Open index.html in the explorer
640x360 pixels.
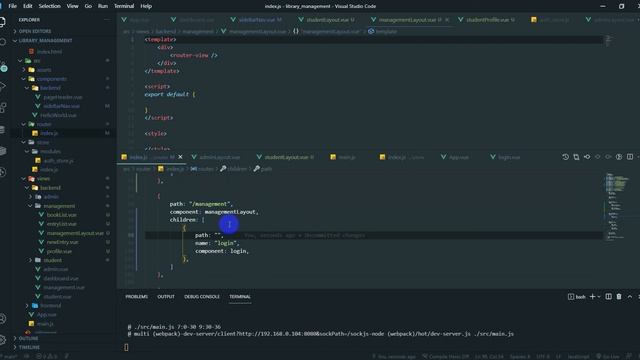point(49,52)
